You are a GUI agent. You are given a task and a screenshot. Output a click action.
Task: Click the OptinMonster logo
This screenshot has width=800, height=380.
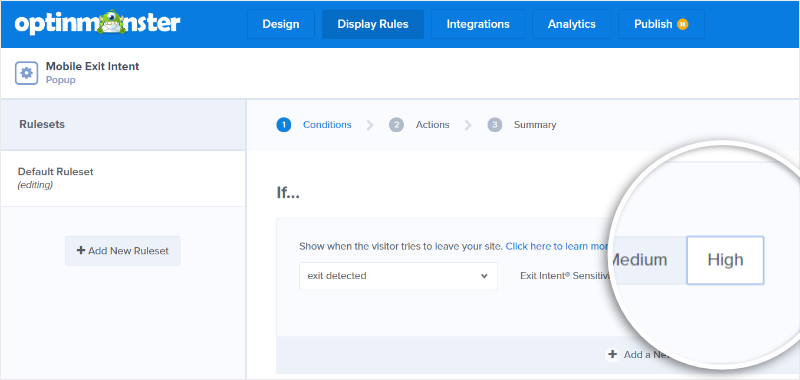[x=97, y=23]
